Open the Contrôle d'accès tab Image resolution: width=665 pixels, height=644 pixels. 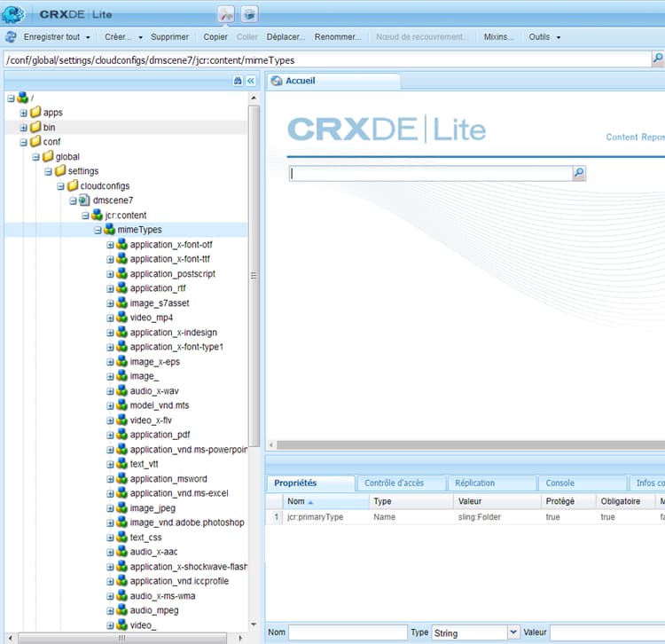pos(401,483)
